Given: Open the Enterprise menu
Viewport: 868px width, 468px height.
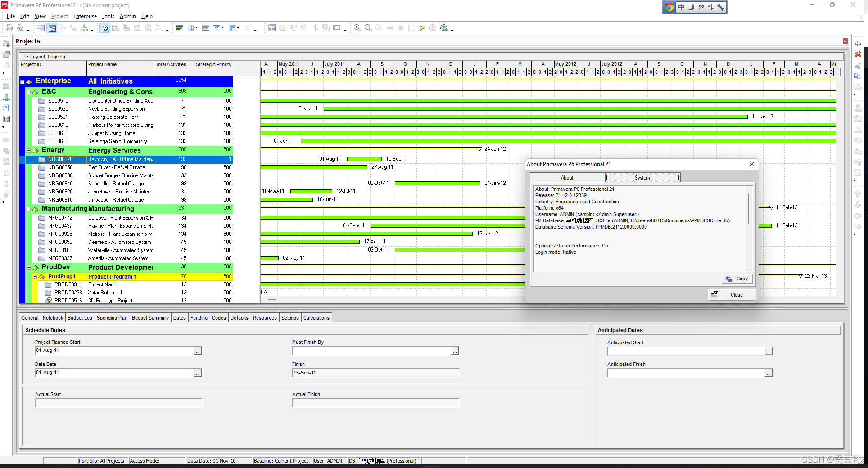Looking at the screenshot, I should 85,16.
